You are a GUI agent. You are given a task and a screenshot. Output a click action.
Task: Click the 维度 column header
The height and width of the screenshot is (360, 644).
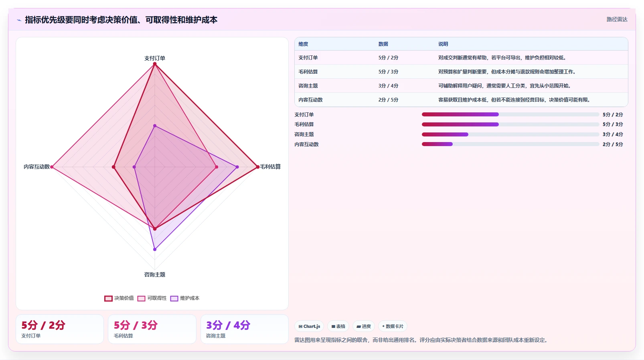(x=303, y=44)
